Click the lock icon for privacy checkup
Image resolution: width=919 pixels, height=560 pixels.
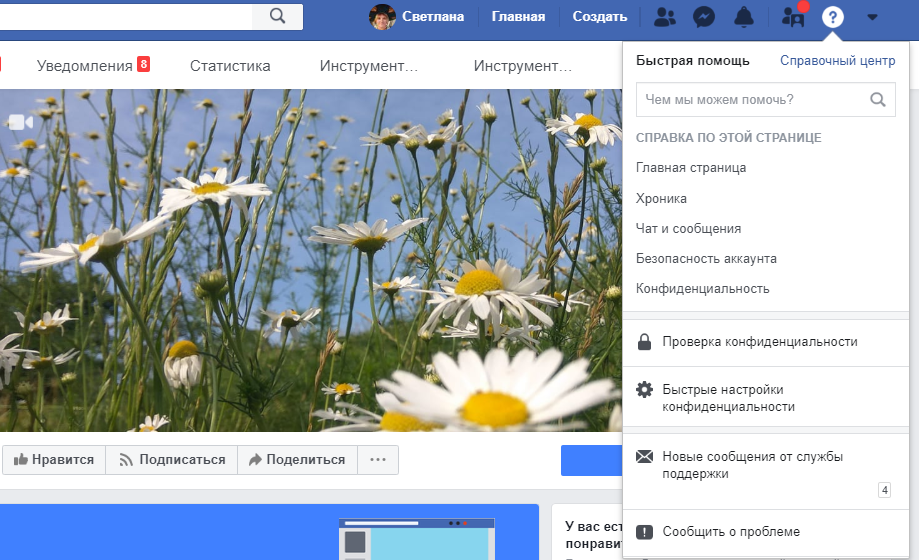coord(644,342)
